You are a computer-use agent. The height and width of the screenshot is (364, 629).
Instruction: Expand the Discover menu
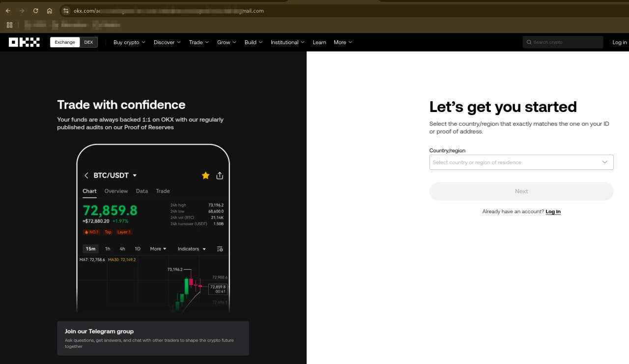(x=167, y=42)
